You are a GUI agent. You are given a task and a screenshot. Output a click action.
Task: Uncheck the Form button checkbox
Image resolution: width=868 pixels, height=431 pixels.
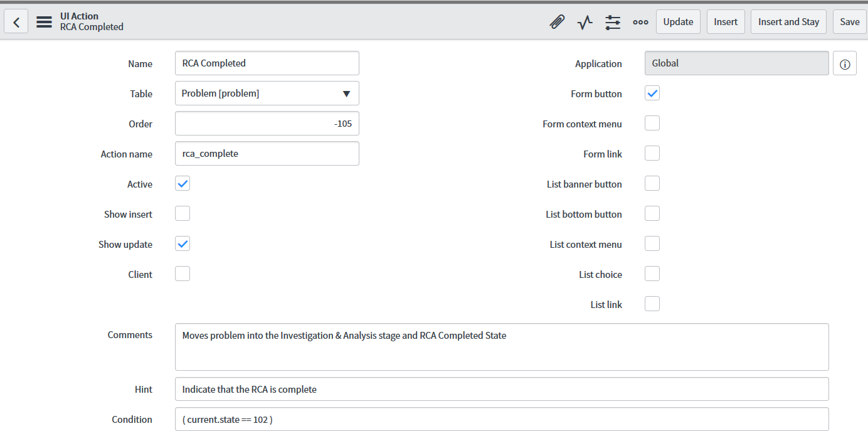tap(652, 93)
